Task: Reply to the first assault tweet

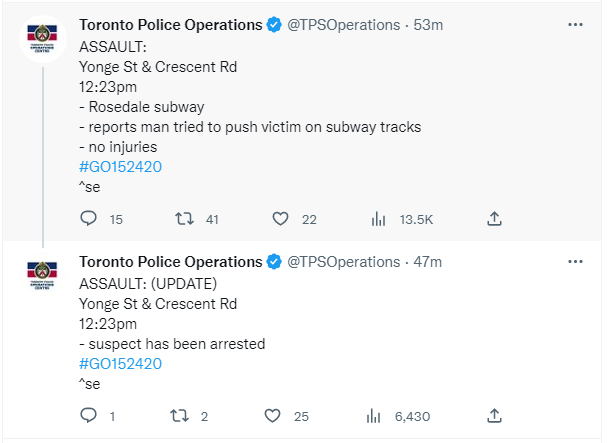Action: pyautogui.click(x=88, y=218)
